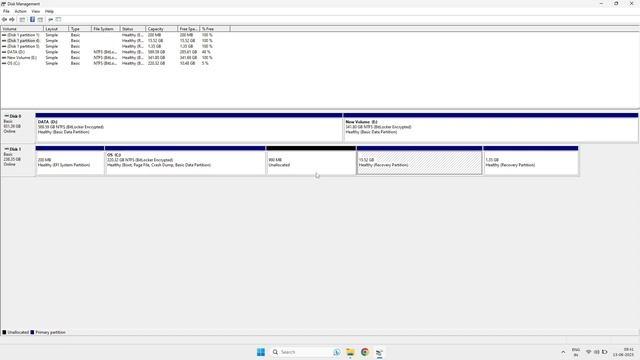The image size is (640, 360).
Task: Click the Forward arrow in the toolbar
Action: 12,20
